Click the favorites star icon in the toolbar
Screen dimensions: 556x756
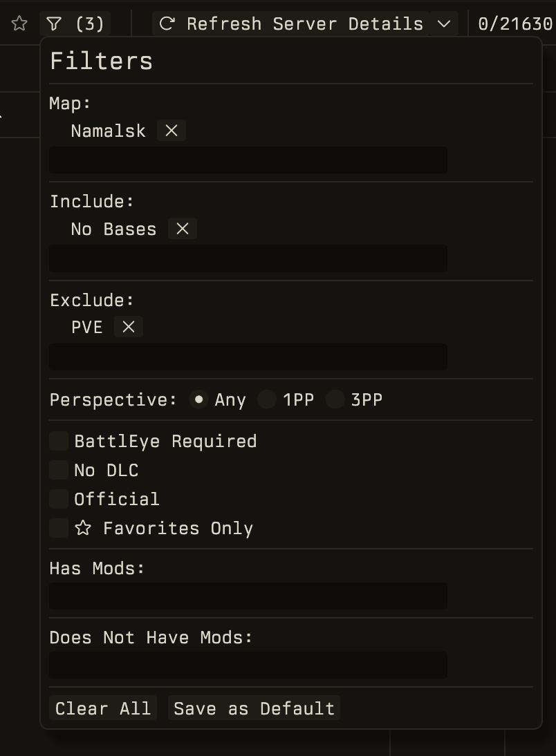click(x=19, y=23)
